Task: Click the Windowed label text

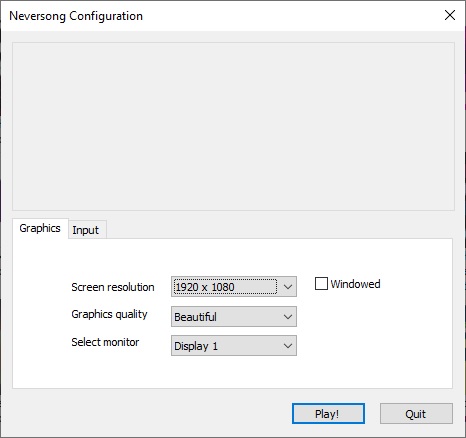Action: coord(355,284)
